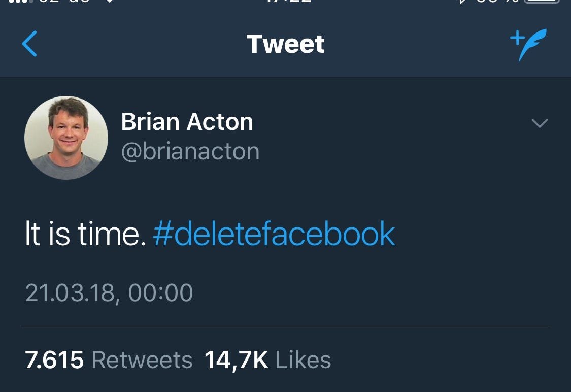The width and height of the screenshot is (571, 392).
Task: Open Brian Acton's profile picture
Action: click(66, 138)
